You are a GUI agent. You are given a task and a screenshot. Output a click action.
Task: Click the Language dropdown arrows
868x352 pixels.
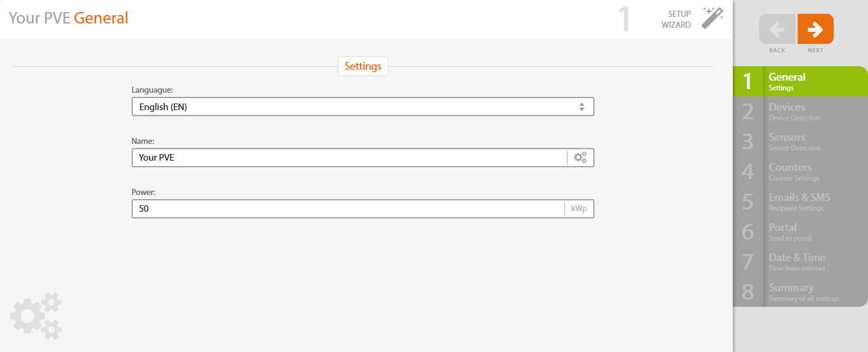click(x=582, y=107)
